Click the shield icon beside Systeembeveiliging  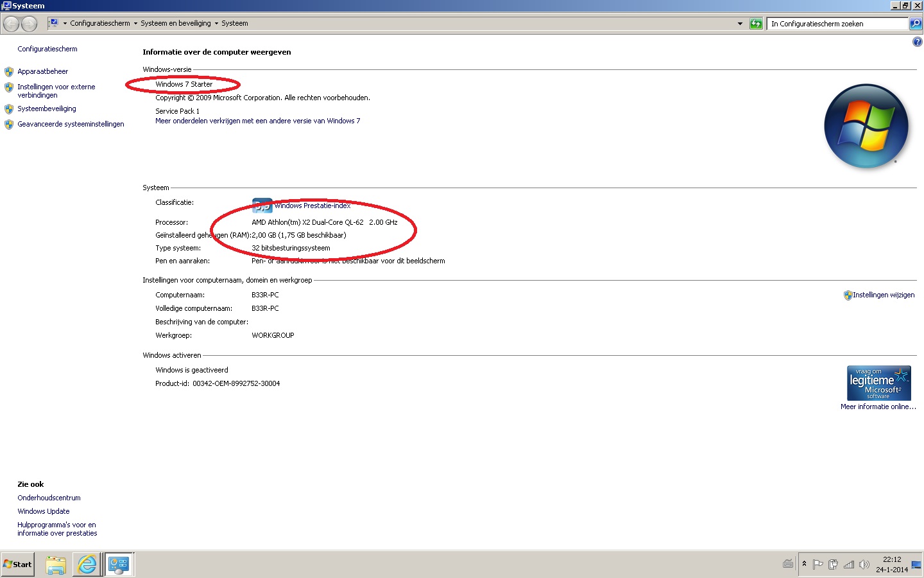9,109
